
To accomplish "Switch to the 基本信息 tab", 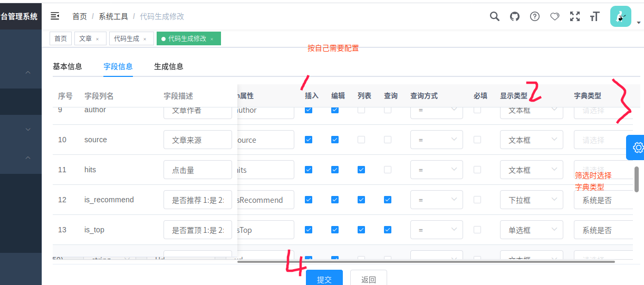I will coord(68,66).
